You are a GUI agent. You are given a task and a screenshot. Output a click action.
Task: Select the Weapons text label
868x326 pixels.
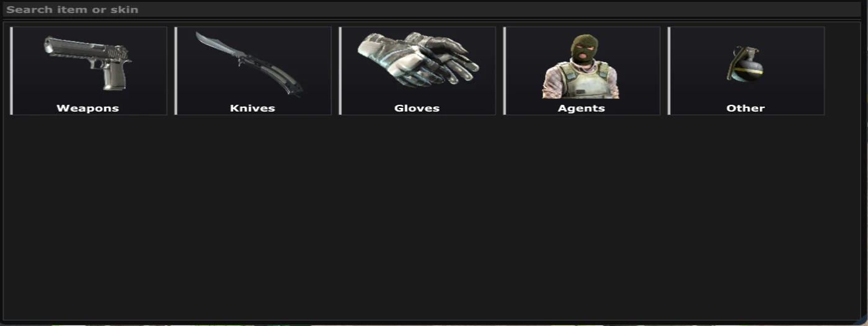tap(87, 108)
